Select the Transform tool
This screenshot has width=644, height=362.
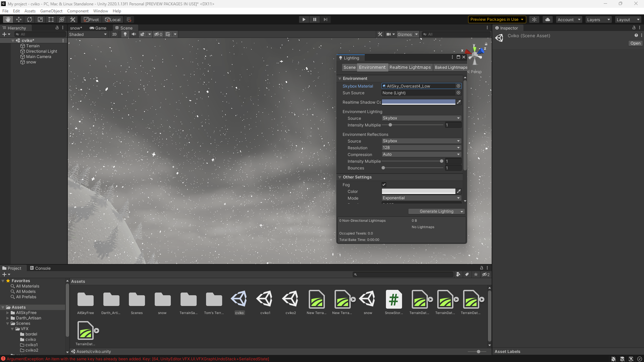point(62,19)
